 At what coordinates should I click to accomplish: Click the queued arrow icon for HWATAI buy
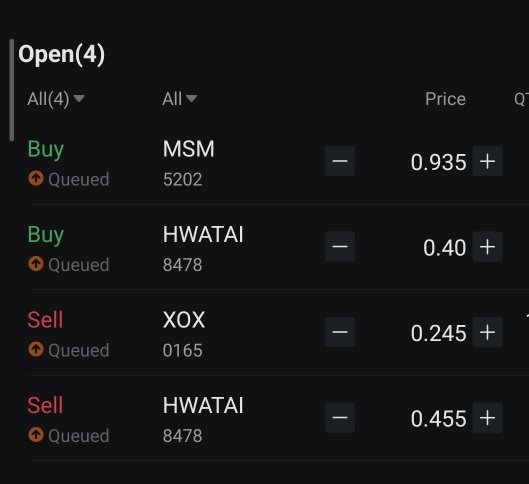[x=36, y=263]
